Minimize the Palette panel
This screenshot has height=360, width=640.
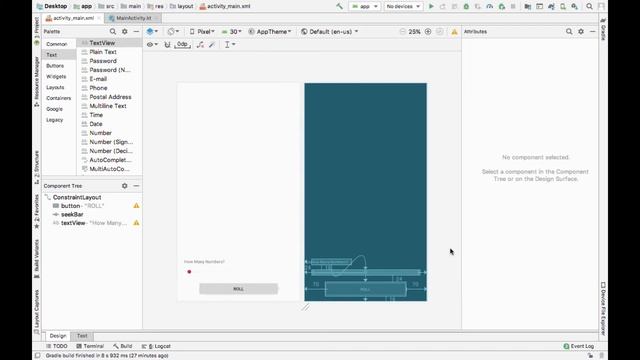point(136,31)
